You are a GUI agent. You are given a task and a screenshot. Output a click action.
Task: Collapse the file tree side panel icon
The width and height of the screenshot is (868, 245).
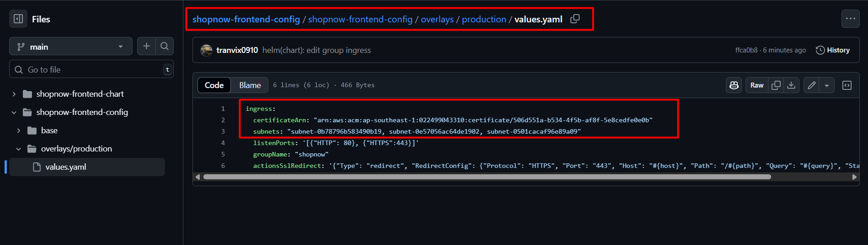18,19
